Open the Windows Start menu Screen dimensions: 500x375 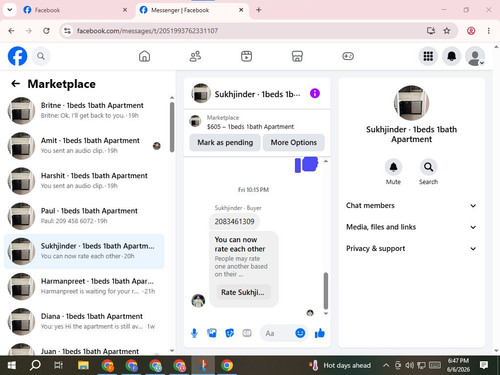(11, 365)
